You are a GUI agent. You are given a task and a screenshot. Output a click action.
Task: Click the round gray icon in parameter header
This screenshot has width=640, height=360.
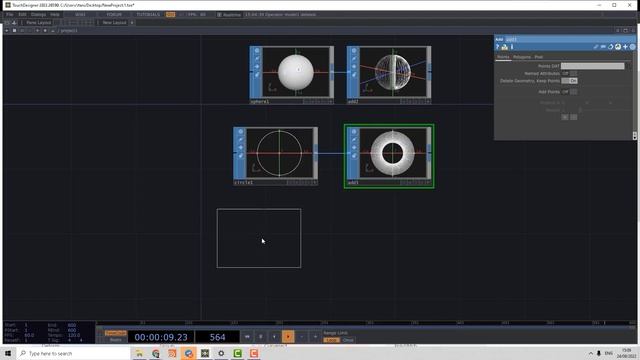point(633,47)
